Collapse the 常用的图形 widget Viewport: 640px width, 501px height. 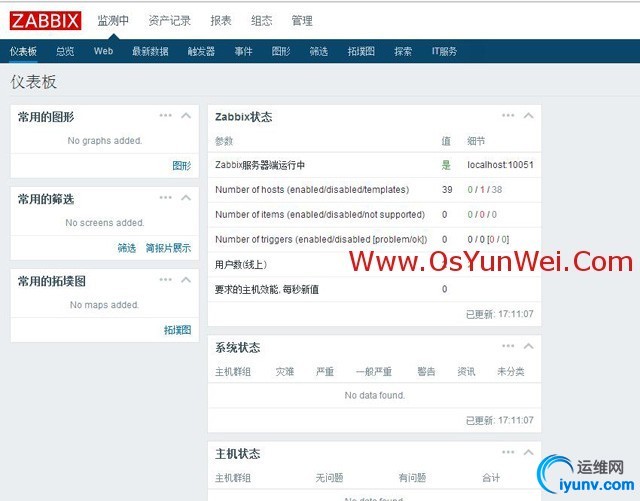(186, 116)
